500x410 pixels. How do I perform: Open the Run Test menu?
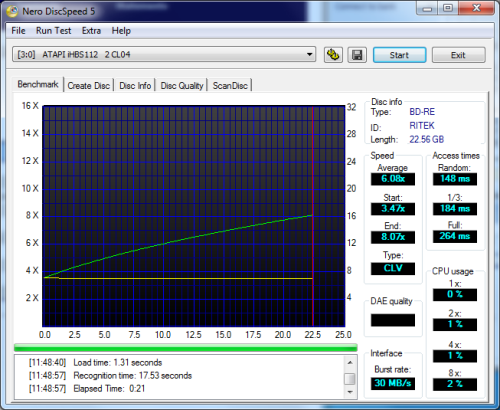pyautogui.click(x=53, y=31)
